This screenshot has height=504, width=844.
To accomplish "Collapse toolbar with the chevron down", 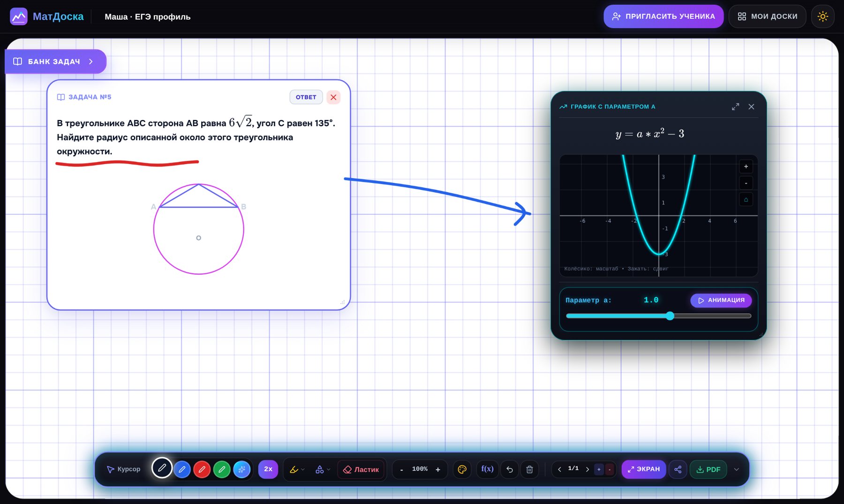I will click(x=737, y=469).
